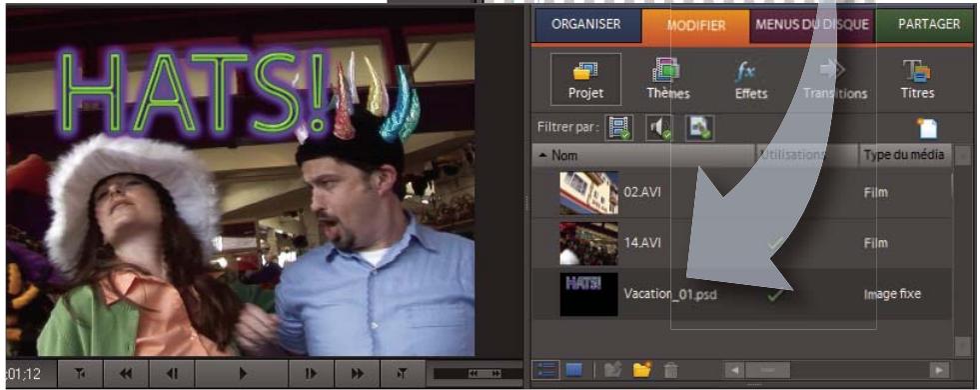Rewind the monitor playback
This screenshot has height=390, width=980.
tap(126, 374)
